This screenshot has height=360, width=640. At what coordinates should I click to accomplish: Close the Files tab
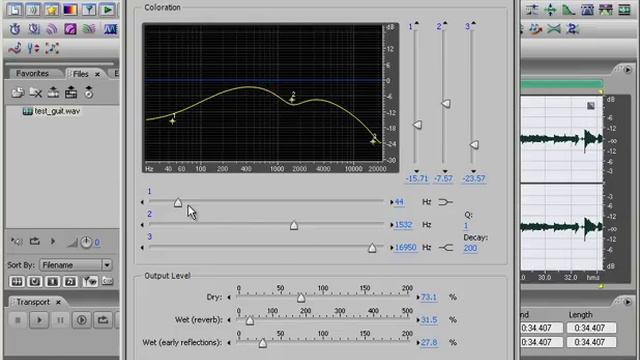(x=97, y=74)
